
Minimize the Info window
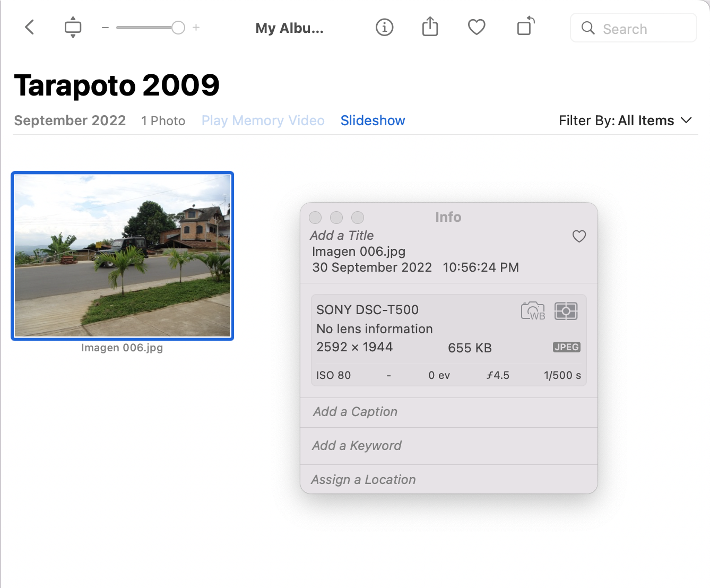336,218
